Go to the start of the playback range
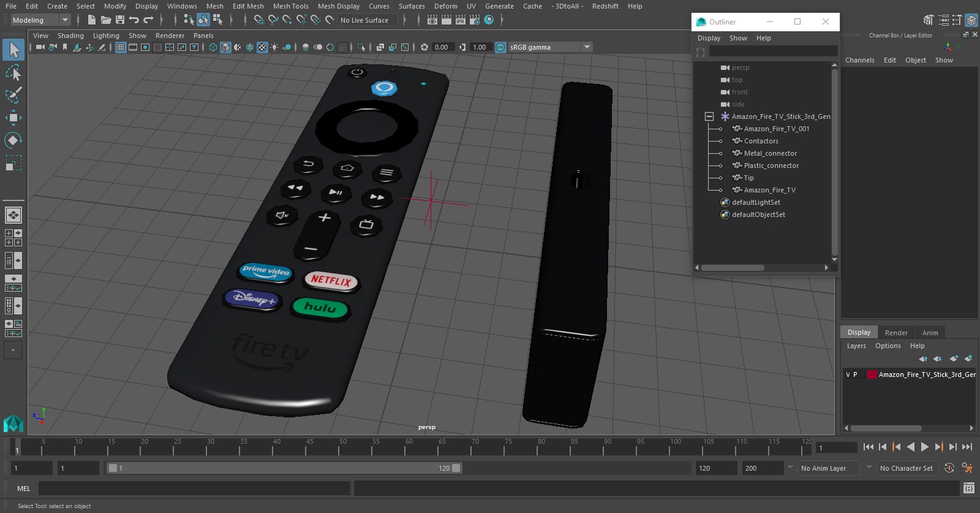This screenshot has height=513, width=980. (869, 447)
